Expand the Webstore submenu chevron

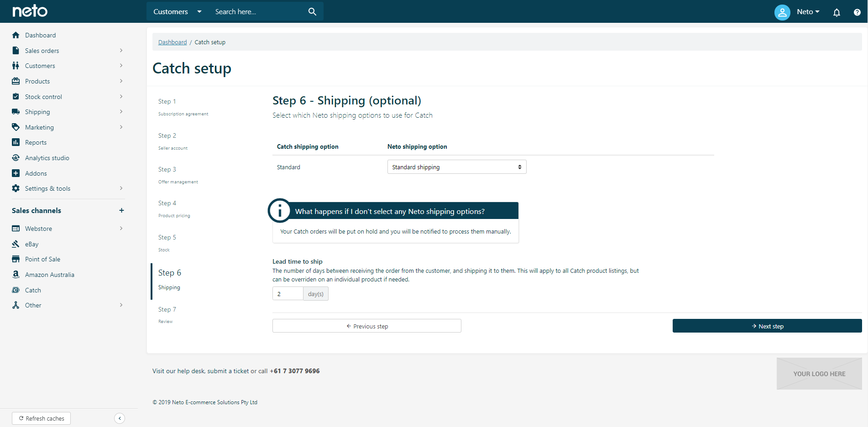point(121,229)
